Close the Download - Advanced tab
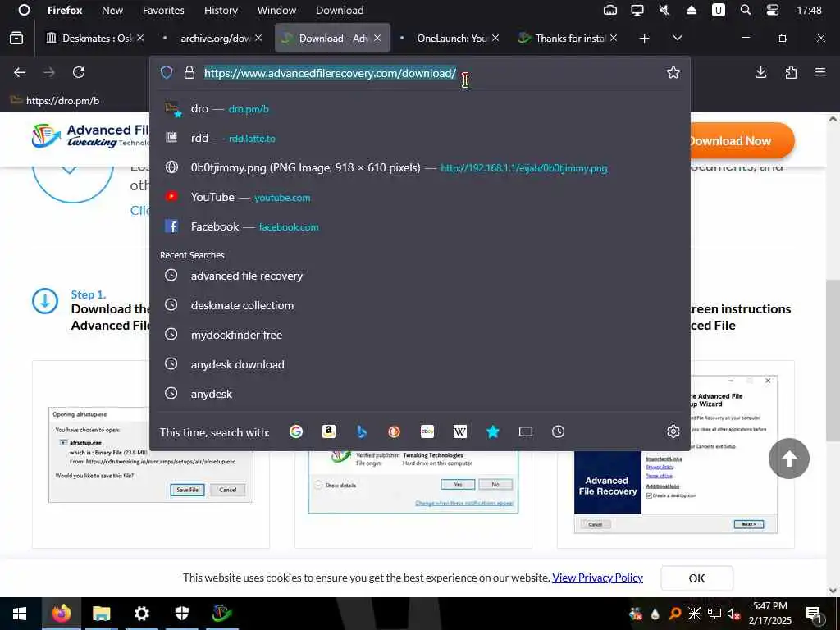Screen dimensions: 840x630 click(377, 38)
